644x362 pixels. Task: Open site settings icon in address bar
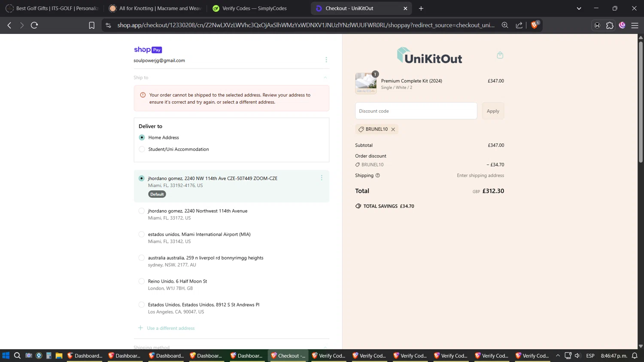click(108, 25)
